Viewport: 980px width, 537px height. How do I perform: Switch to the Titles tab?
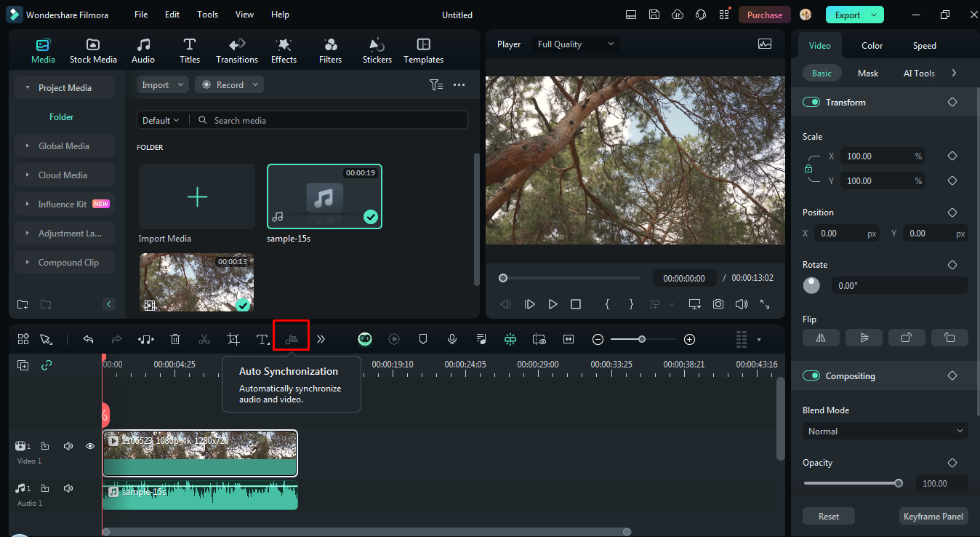(190, 51)
